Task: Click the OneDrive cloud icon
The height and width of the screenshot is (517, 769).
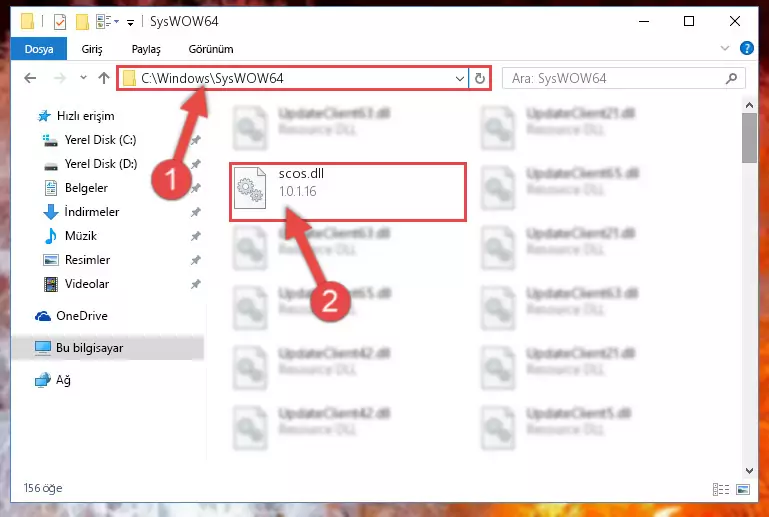Action: 43,316
